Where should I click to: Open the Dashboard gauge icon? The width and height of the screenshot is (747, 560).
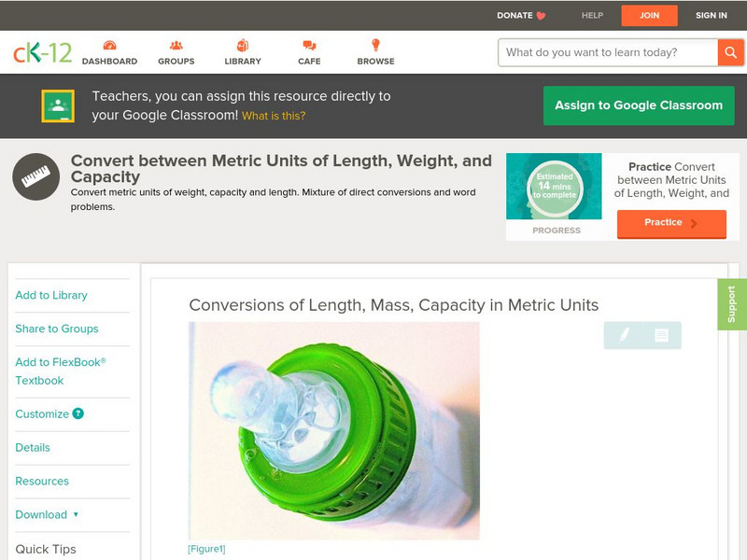click(109, 45)
